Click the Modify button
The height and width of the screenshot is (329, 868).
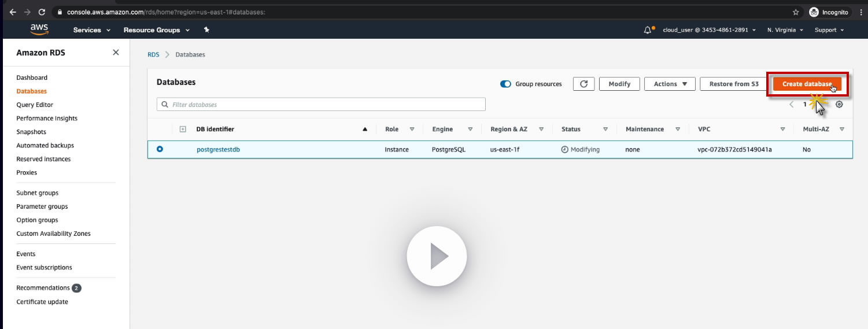coord(619,84)
